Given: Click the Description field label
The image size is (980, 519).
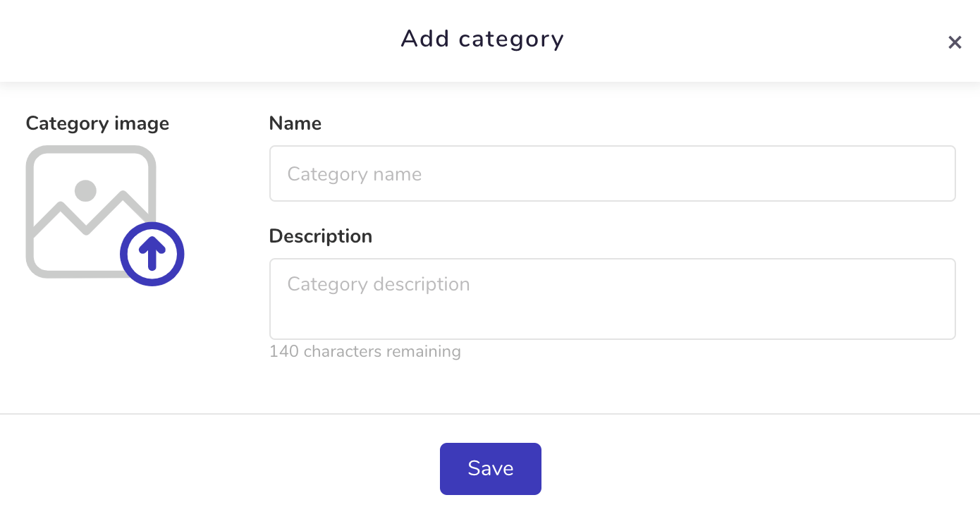Looking at the screenshot, I should (321, 236).
